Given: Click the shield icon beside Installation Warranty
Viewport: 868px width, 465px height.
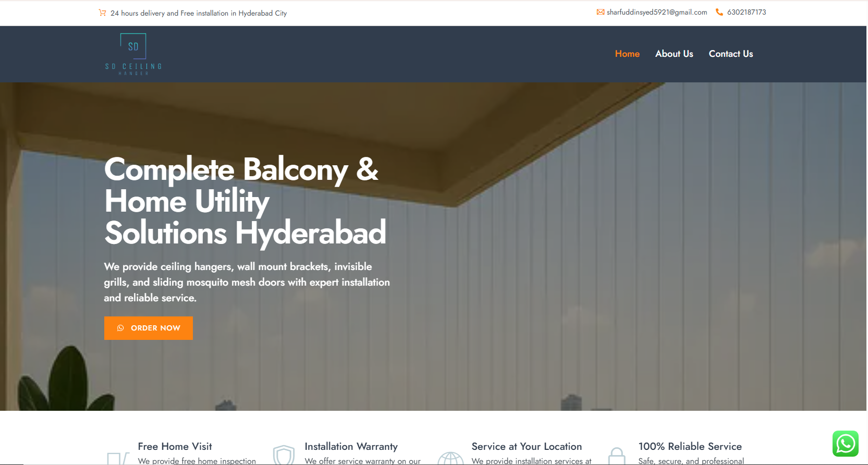Looking at the screenshot, I should [x=284, y=455].
